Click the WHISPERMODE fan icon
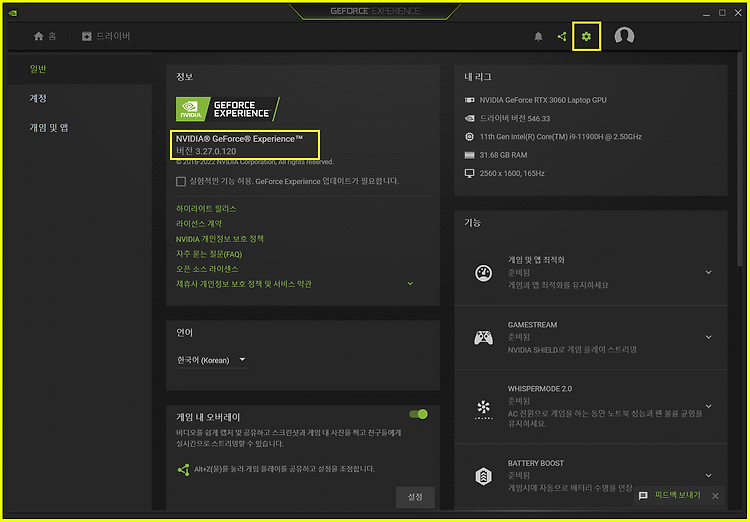This screenshot has width=750, height=522. (484, 408)
